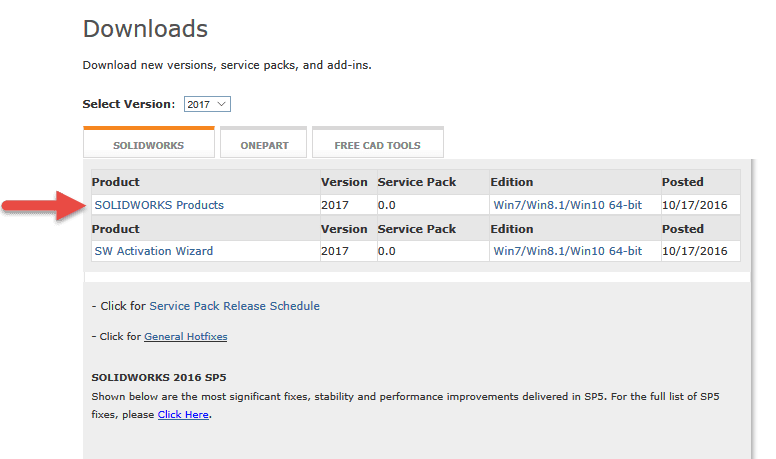
Task: Click the Win7/Win8.1/Win10 64-bit edition link for SOLIDWORKS Products
Action: (567, 205)
